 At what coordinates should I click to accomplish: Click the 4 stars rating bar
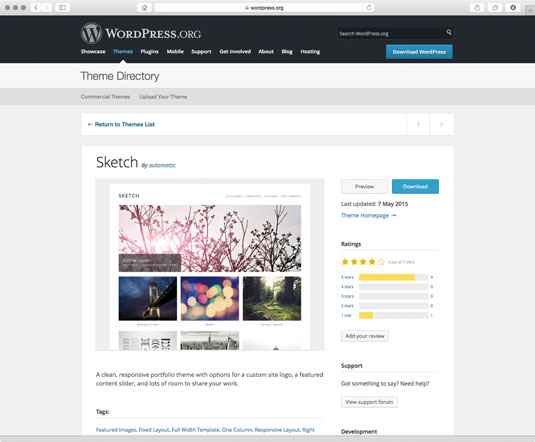(393, 287)
